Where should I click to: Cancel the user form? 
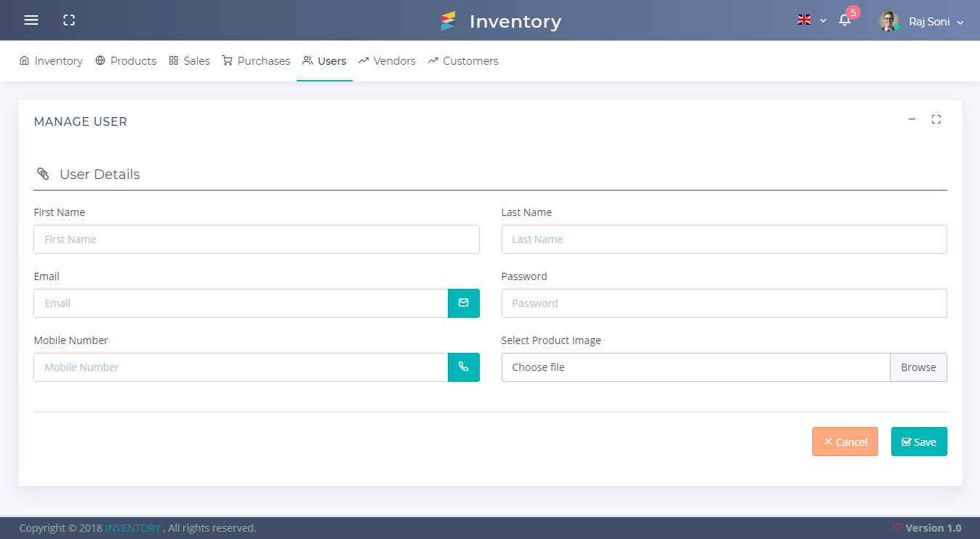(845, 442)
